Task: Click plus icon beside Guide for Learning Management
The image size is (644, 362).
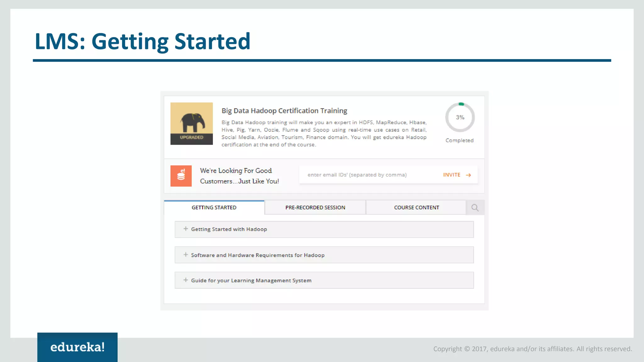Action: [186, 280]
